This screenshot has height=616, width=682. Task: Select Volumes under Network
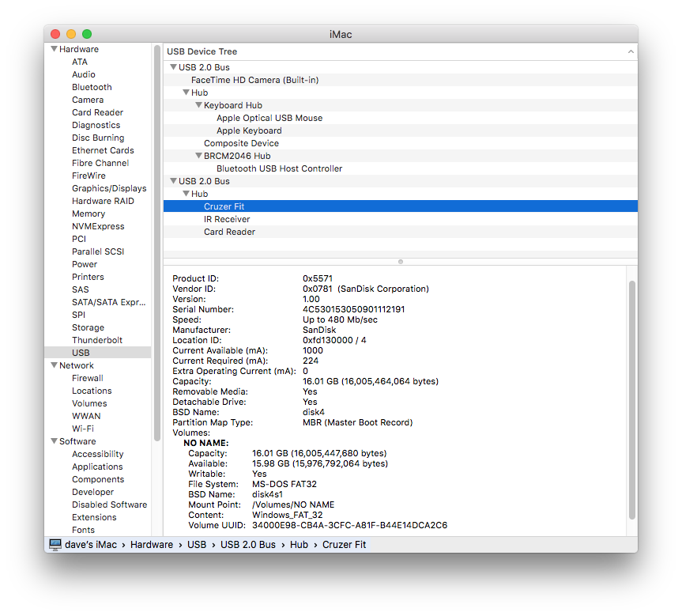pyautogui.click(x=89, y=403)
